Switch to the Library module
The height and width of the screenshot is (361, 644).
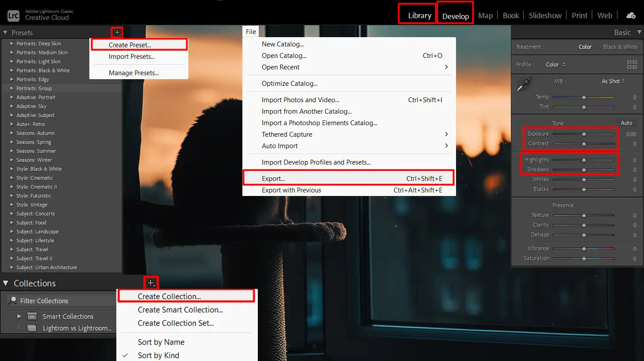[419, 15]
